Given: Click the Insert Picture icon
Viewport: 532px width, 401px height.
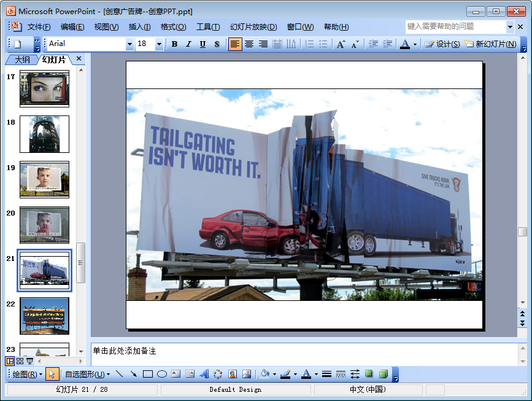Looking at the screenshot, I should [x=247, y=374].
